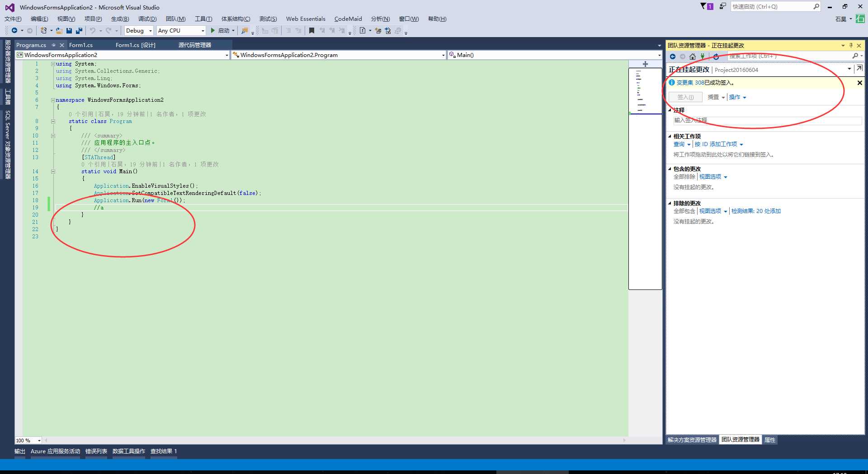Screen dimensions: 868x474
Task: Click the Redo toolbar arrow
Action: 108,31
